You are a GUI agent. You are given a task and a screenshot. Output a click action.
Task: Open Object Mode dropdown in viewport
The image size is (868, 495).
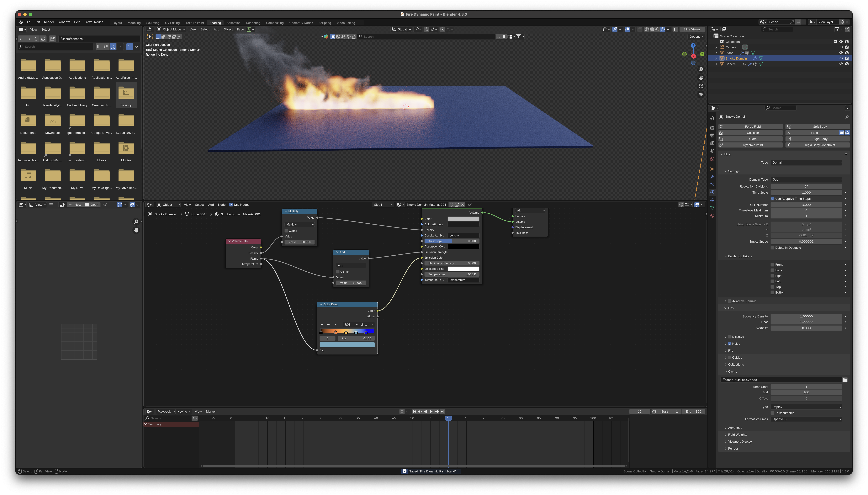tap(171, 30)
